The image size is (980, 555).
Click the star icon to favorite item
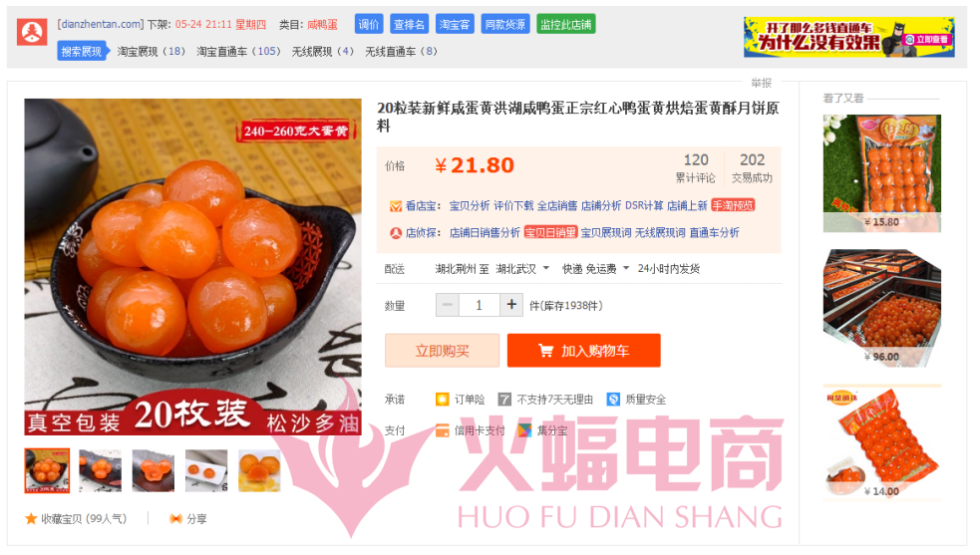click(x=31, y=519)
